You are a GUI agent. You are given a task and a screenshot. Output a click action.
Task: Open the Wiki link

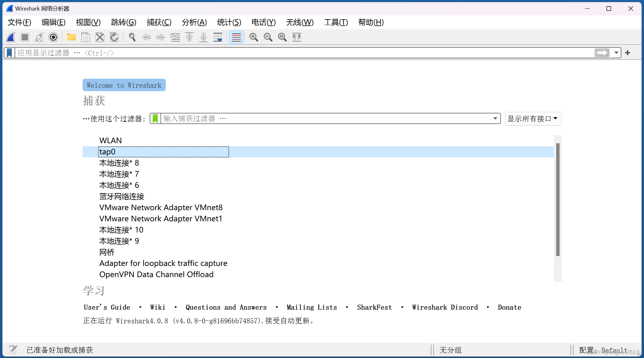(158, 307)
